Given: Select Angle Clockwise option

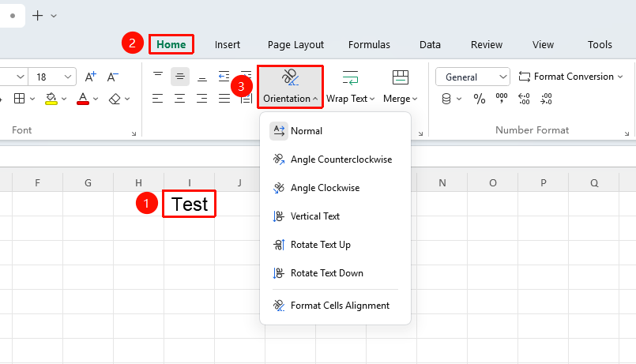Looking at the screenshot, I should pos(336,188).
